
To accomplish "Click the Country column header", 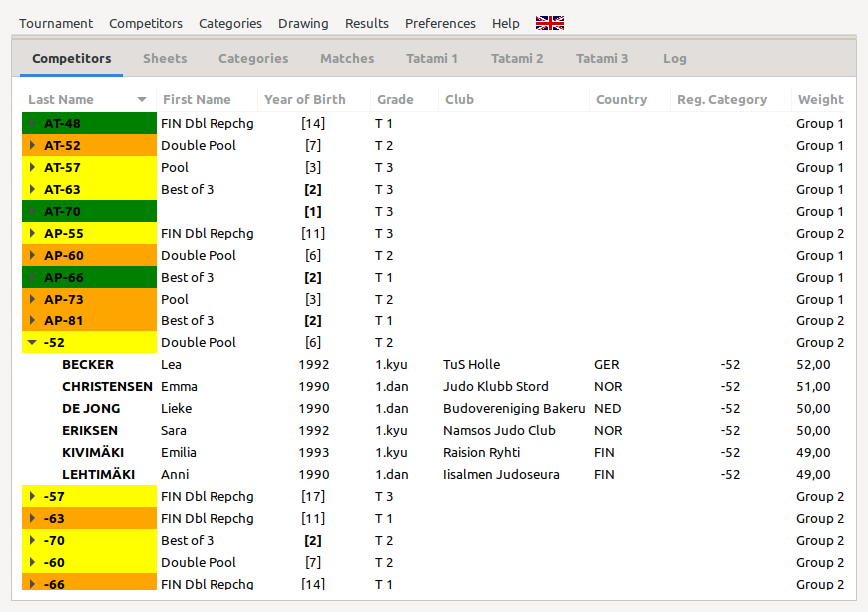I will point(621,100).
